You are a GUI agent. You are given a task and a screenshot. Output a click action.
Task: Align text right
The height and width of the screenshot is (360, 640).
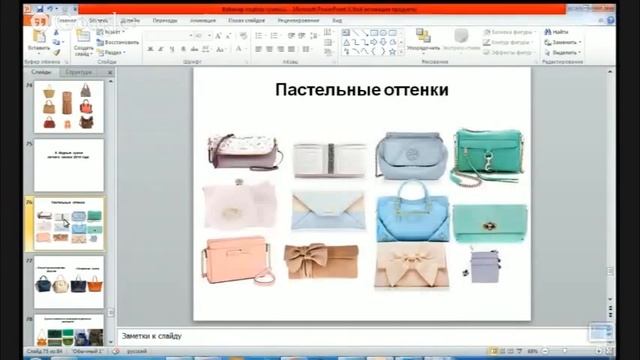[280, 49]
